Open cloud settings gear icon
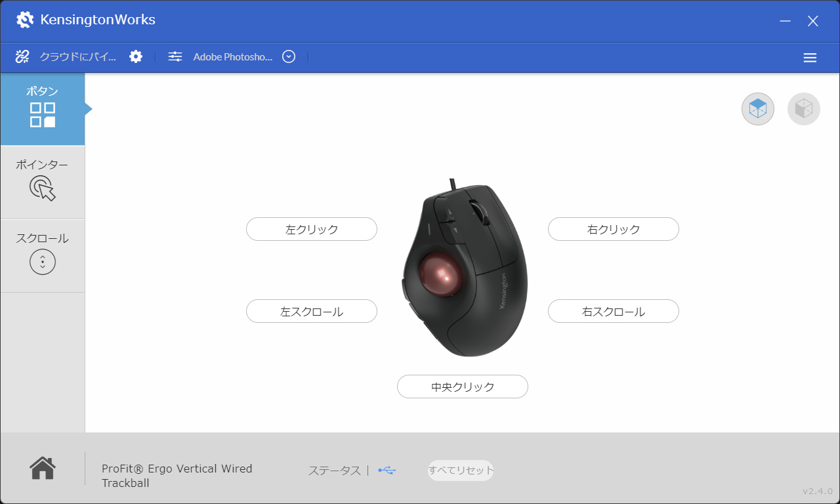Image resolution: width=840 pixels, height=504 pixels. coord(136,56)
